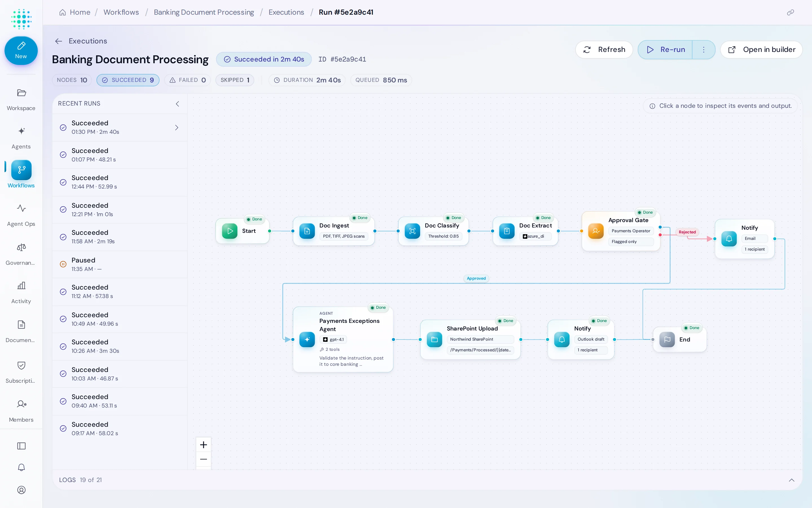Viewport: 812px width, 508px height.
Task: Click the End node flag icon
Action: [667, 339]
